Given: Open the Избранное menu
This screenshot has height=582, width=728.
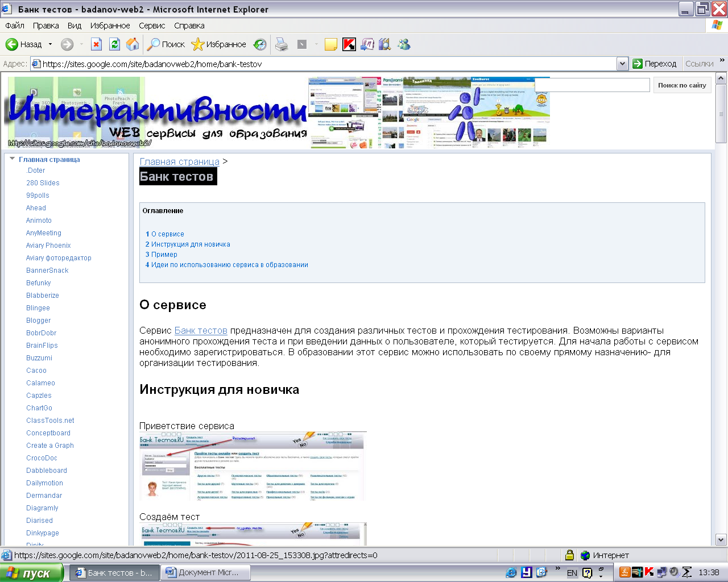Looking at the screenshot, I should click(x=110, y=26).
